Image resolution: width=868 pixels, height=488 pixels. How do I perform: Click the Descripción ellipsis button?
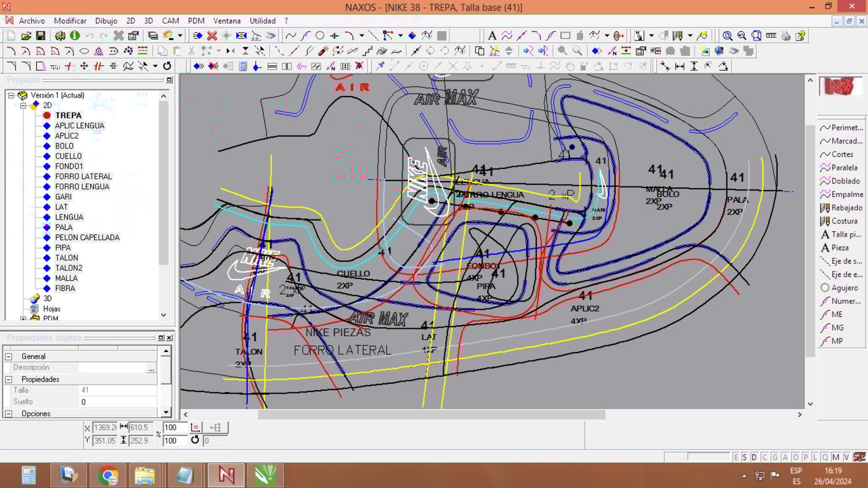151,368
